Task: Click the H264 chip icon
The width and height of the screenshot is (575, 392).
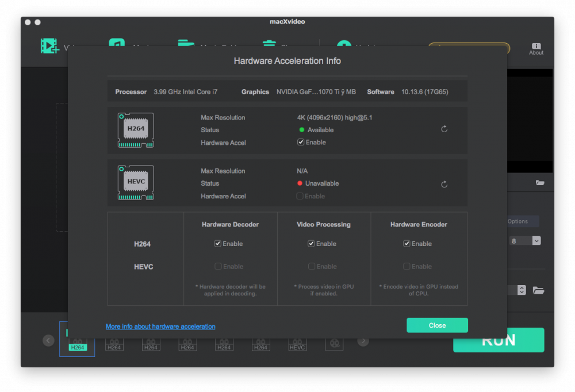Action: pyautogui.click(x=136, y=130)
